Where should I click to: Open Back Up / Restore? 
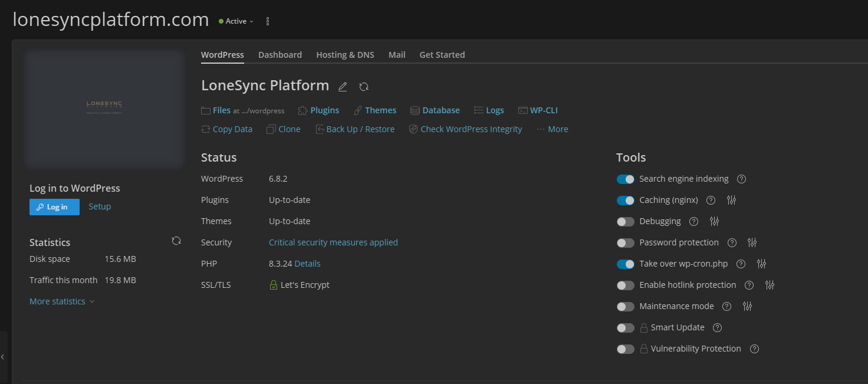coord(355,129)
